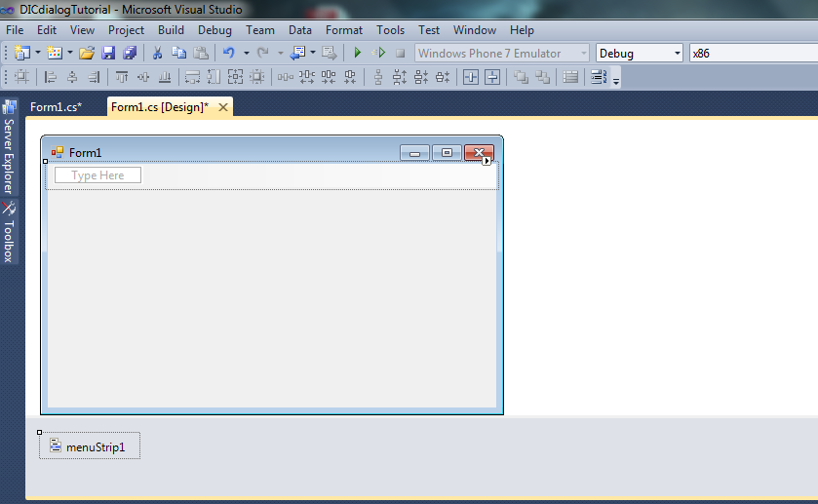
Task: Expand the Navigate Backward dropdown arrow
Action: pyautogui.click(x=313, y=53)
